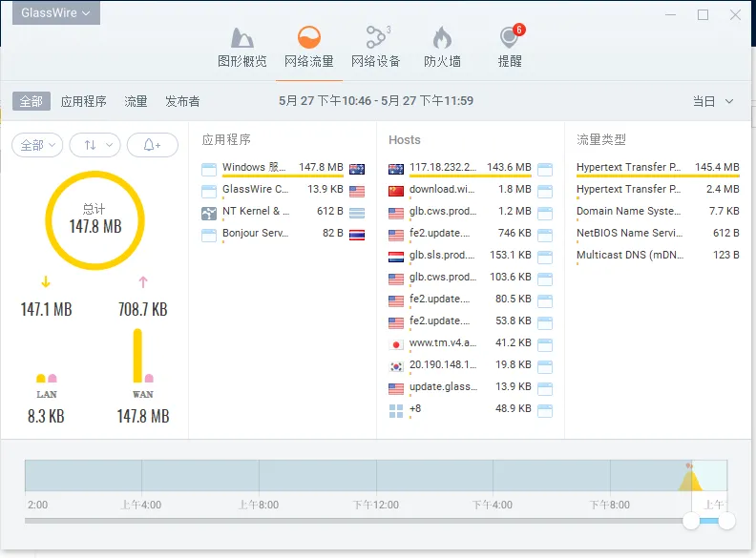Toggle the 全部 filter in the toolbar
The image size is (756, 558).
(31, 101)
